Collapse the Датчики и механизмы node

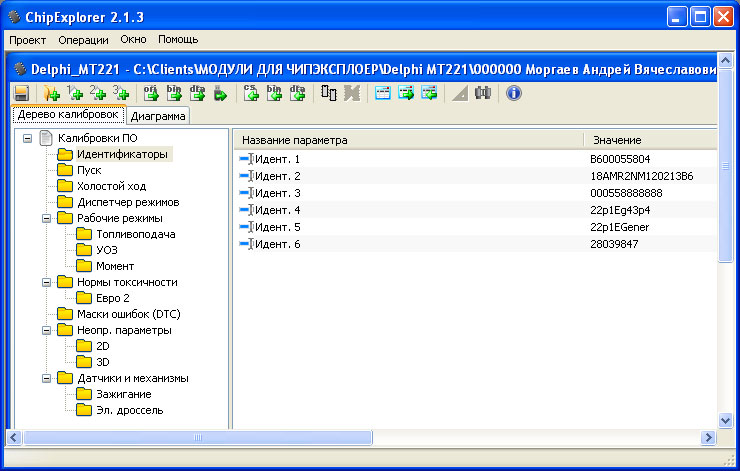click(x=46, y=378)
